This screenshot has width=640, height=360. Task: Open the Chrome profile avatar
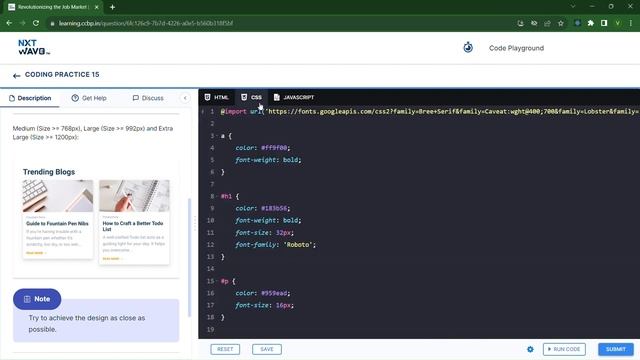(618, 23)
